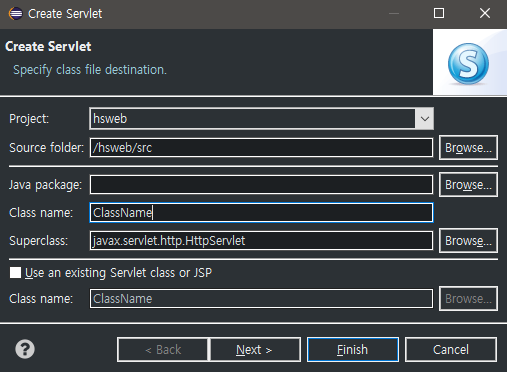Click the 'Specify class file destination.' message

pyautogui.click(x=90, y=70)
